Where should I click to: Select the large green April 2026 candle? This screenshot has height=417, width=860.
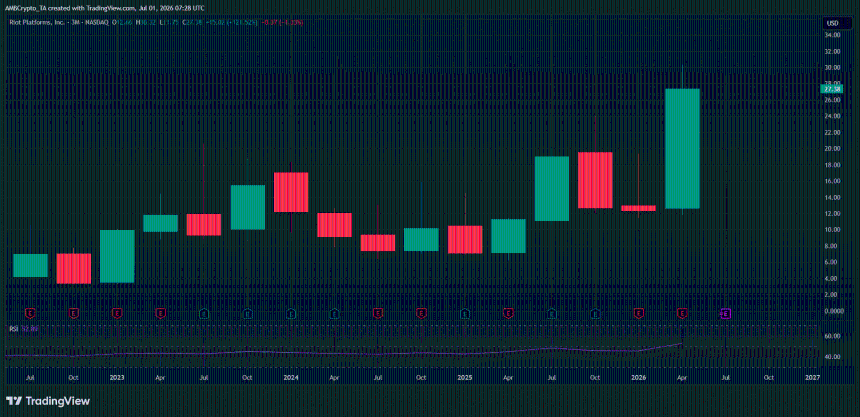point(682,149)
